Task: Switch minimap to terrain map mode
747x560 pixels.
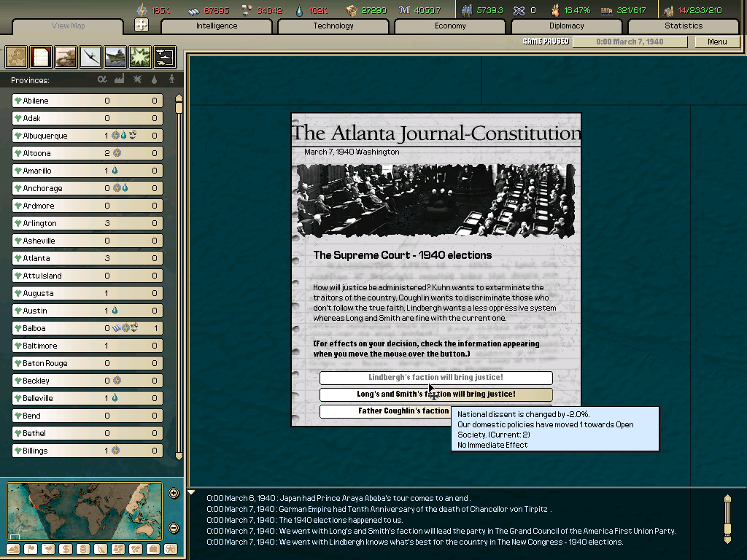Action: 12,548
